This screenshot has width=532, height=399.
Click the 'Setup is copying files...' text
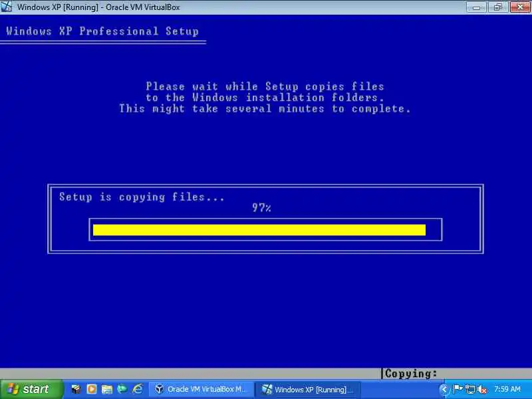click(142, 197)
